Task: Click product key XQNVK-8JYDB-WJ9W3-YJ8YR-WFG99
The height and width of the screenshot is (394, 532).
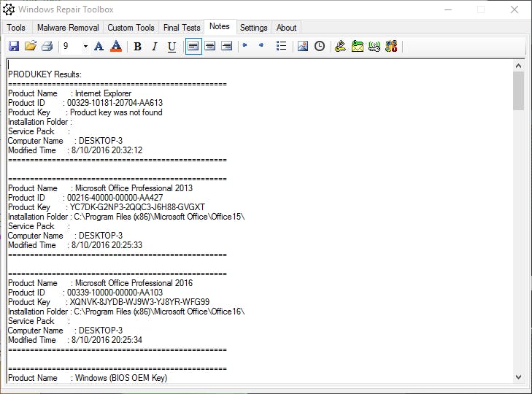Action: point(139,302)
